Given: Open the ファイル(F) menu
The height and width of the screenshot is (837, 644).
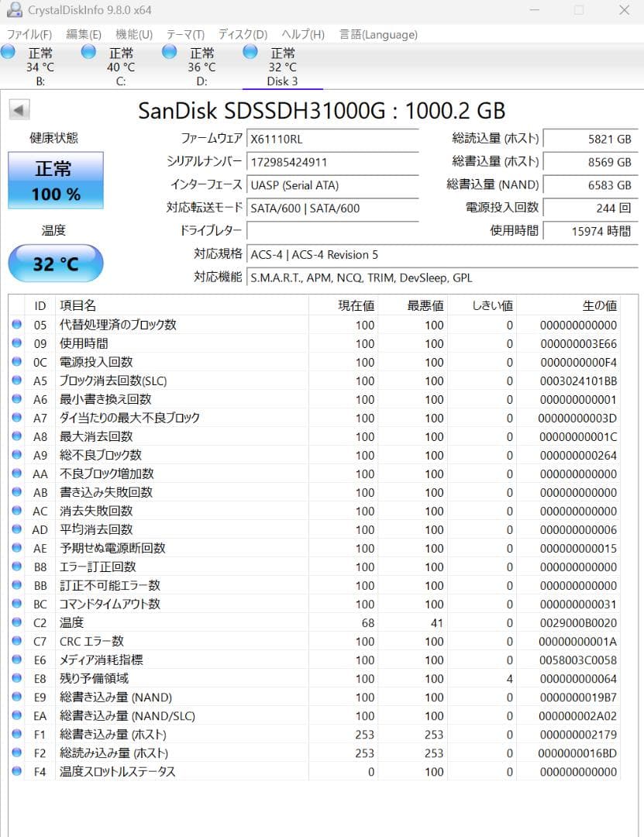Looking at the screenshot, I should (29, 35).
